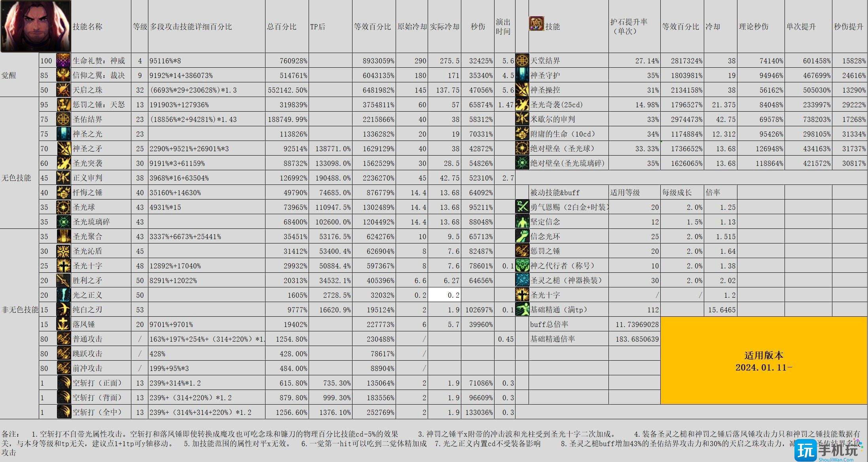Click the 圣光聚合 skill icon

[x=63, y=236]
